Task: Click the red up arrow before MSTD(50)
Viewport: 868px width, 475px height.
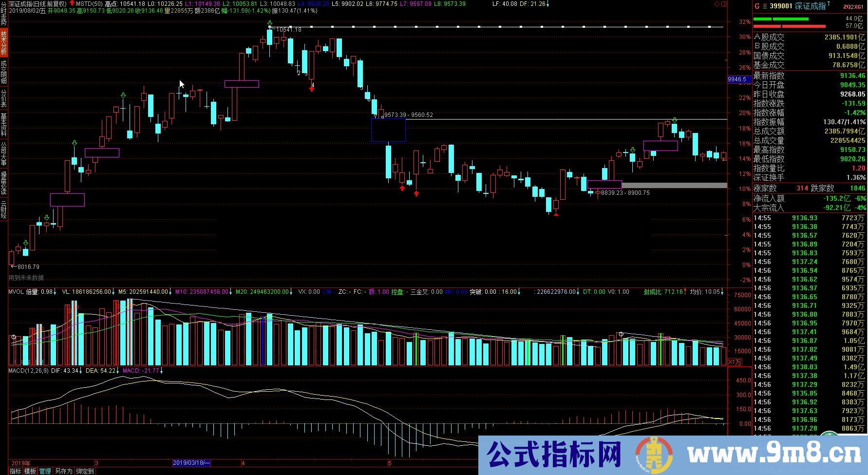Action: coord(72,3)
